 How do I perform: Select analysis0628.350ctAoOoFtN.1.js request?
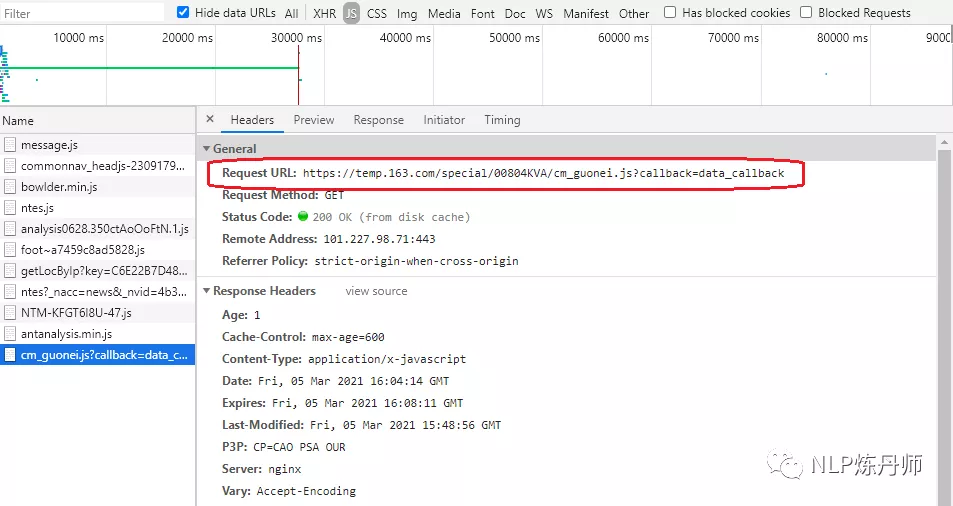(97, 228)
